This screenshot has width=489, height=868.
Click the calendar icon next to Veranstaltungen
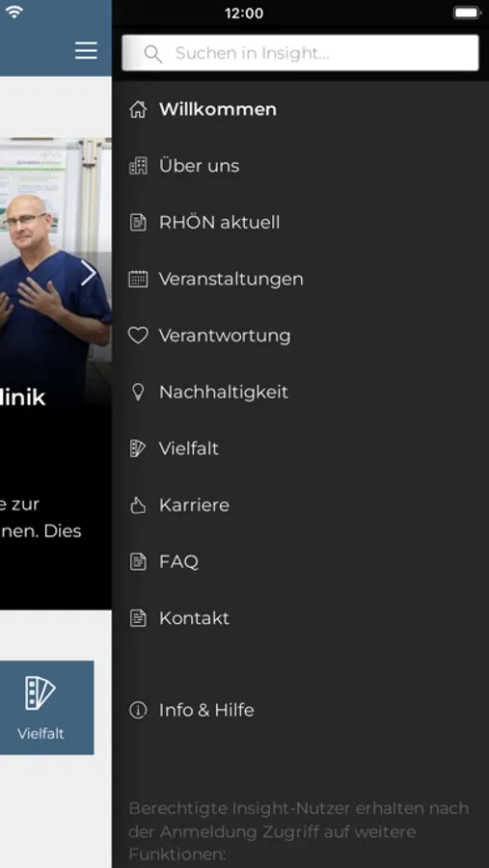click(138, 279)
